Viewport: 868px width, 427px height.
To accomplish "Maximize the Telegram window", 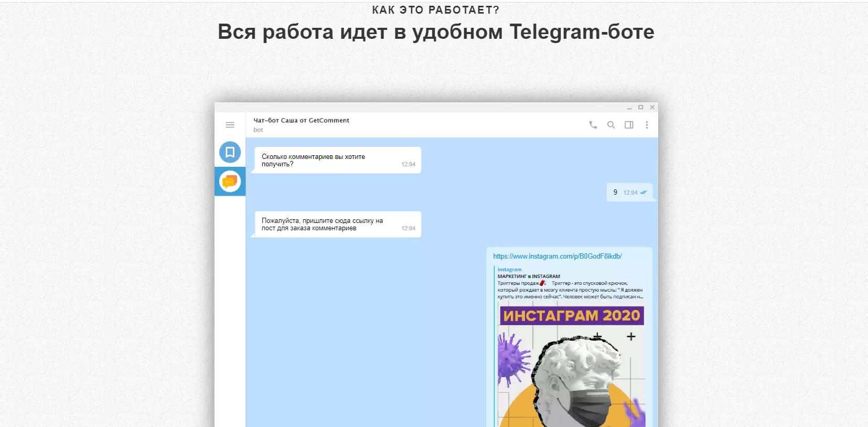I will (641, 108).
